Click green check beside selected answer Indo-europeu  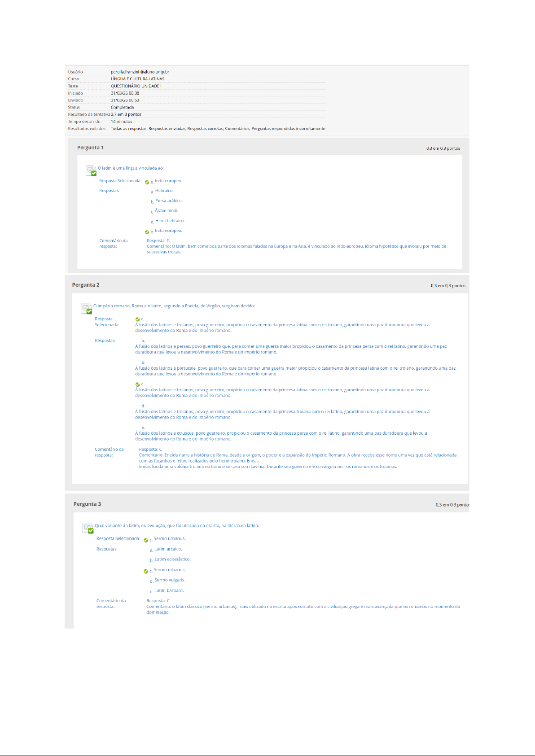(147, 183)
